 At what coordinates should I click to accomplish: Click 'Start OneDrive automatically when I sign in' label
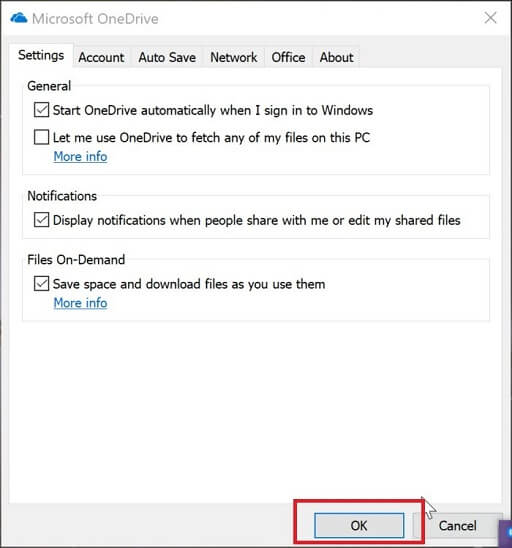click(213, 110)
